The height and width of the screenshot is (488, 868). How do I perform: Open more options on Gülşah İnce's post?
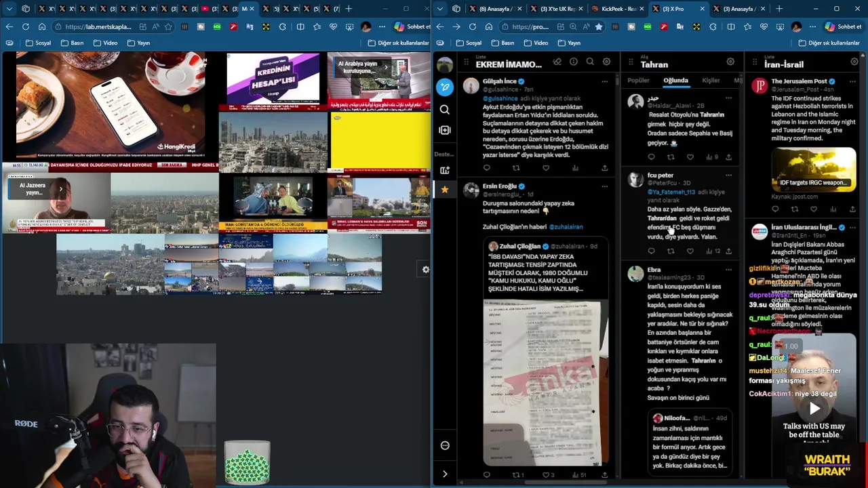click(x=604, y=81)
